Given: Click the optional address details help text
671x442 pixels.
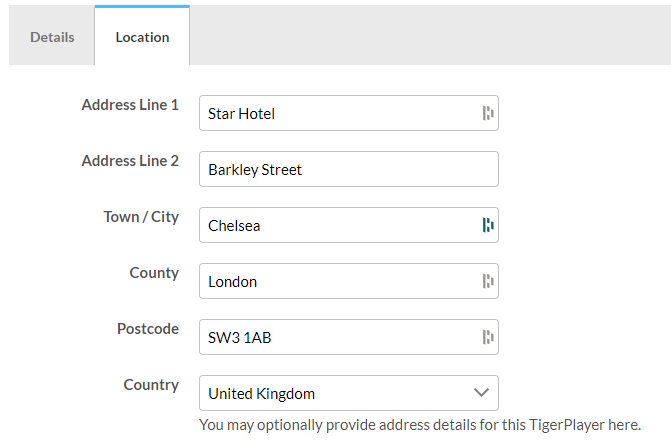Looking at the screenshot, I should click(x=420, y=424).
